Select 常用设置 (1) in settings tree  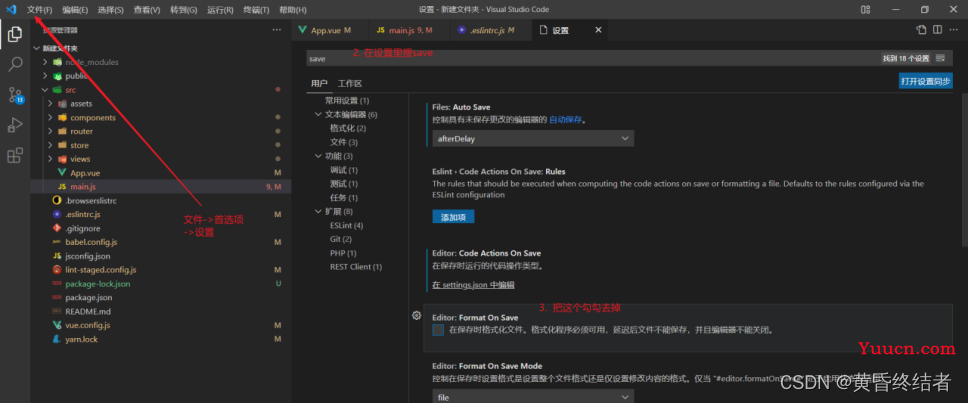tap(347, 101)
